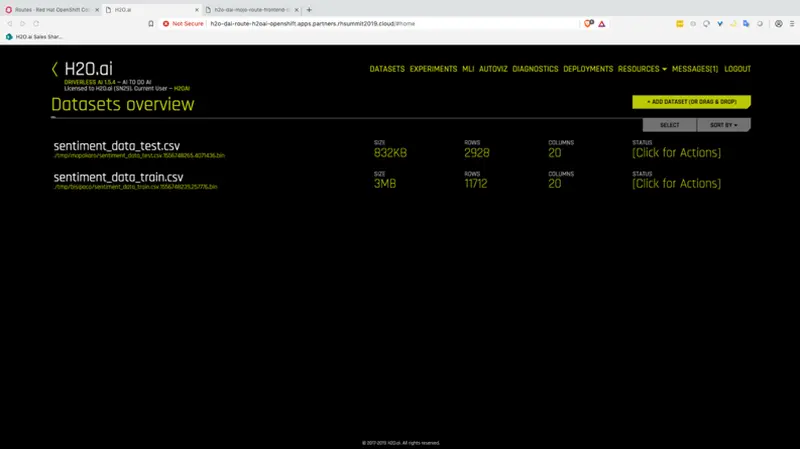Navigate to DIAGNOSTICS
Screen dimensions: 800x449
pos(535,69)
